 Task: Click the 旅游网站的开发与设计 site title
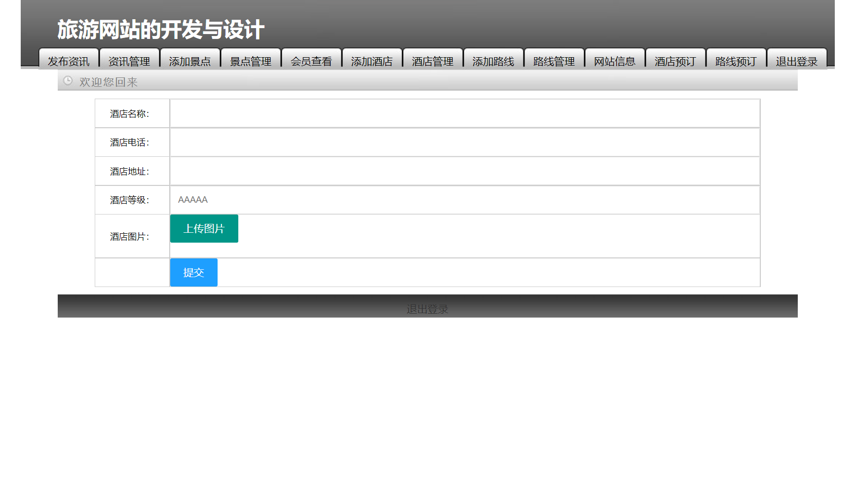coord(161,30)
